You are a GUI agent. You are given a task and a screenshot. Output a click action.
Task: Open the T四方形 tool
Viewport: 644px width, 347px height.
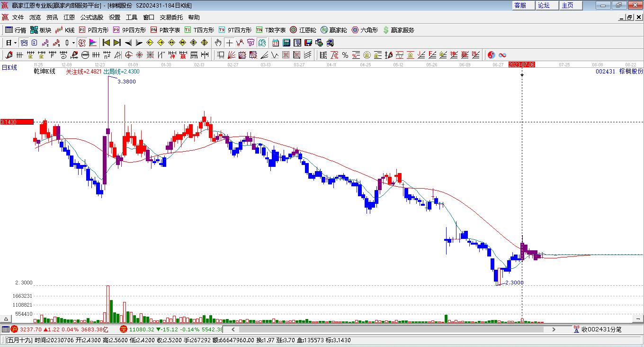coord(199,30)
